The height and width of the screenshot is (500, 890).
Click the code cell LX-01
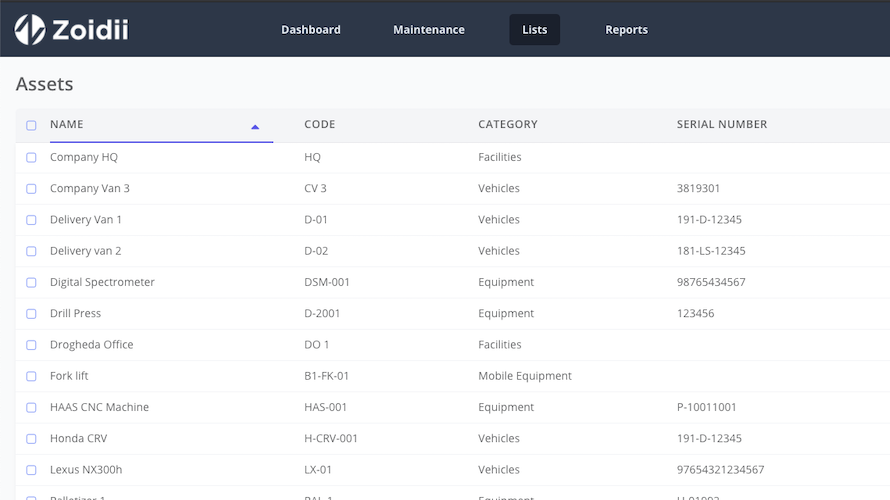(x=318, y=469)
